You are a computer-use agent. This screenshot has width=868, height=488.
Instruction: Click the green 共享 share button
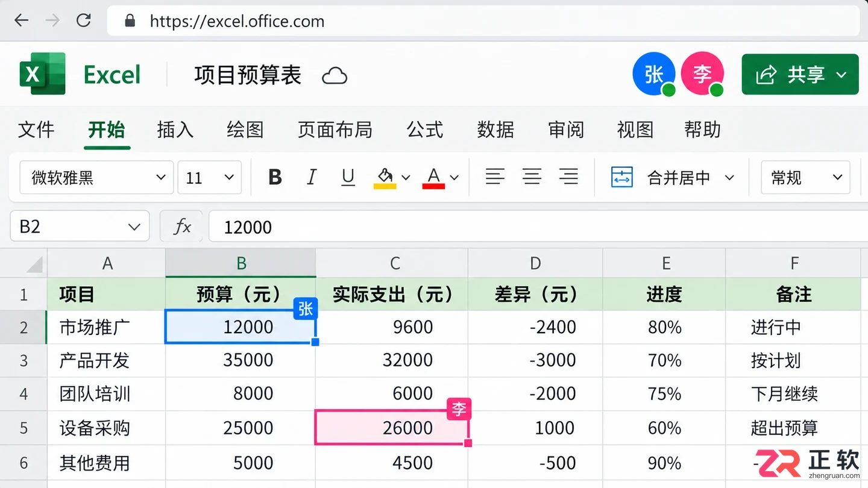coord(800,74)
